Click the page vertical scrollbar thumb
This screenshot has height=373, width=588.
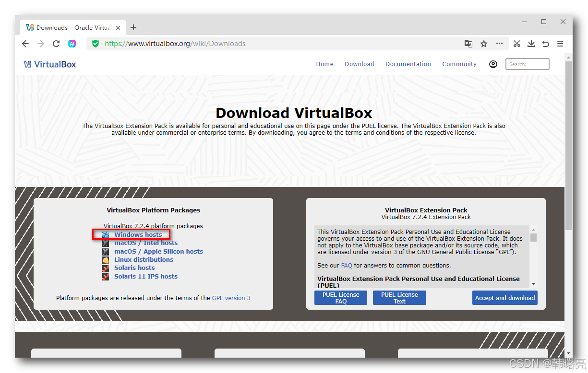568,145
